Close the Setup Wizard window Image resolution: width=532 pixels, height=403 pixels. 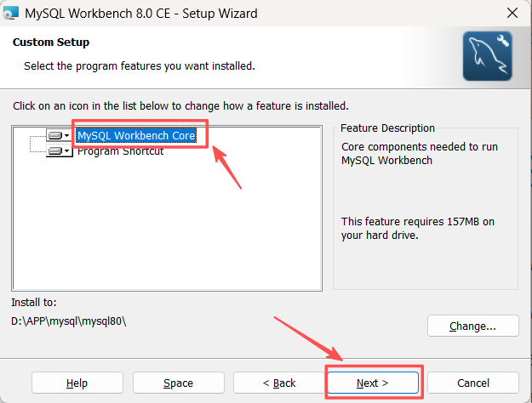(512, 14)
